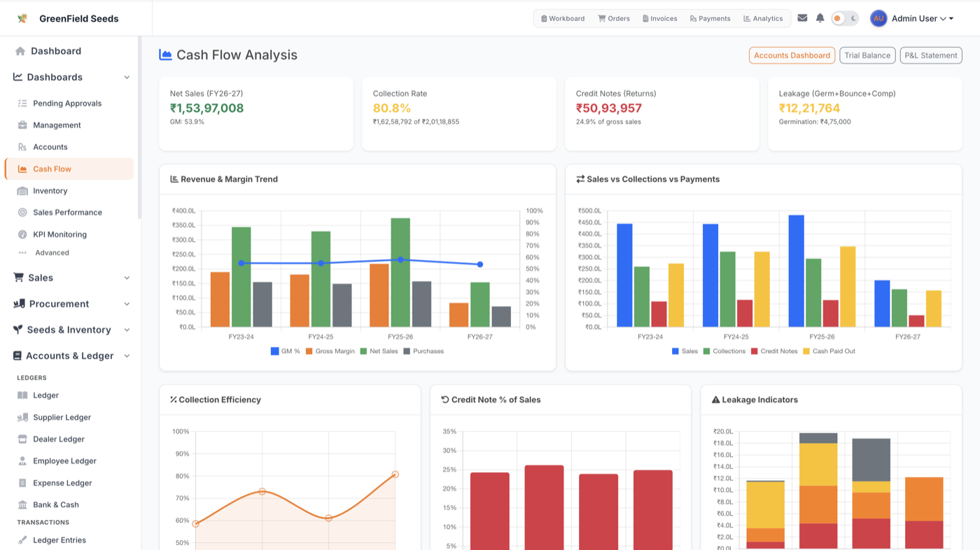This screenshot has height=550, width=980.
Task: Toggle the GM % legend item
Action: pyautogui.click(x=285, y=351)
